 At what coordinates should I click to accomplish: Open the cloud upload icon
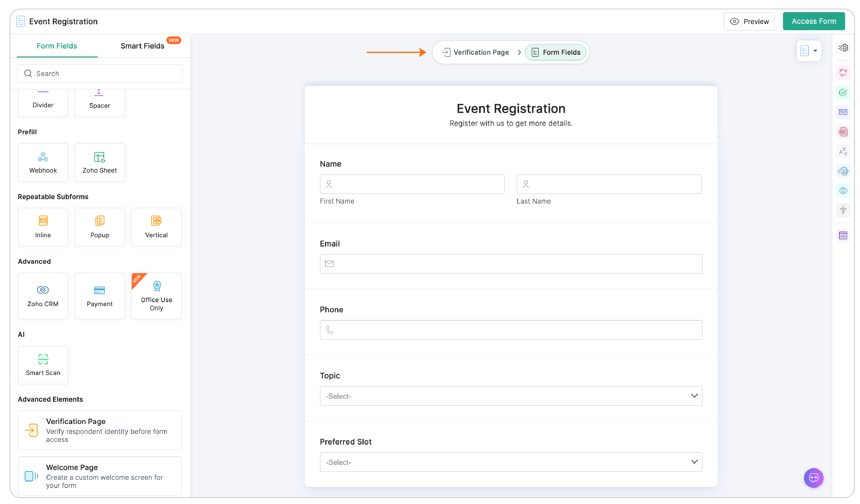pos(843,171)
